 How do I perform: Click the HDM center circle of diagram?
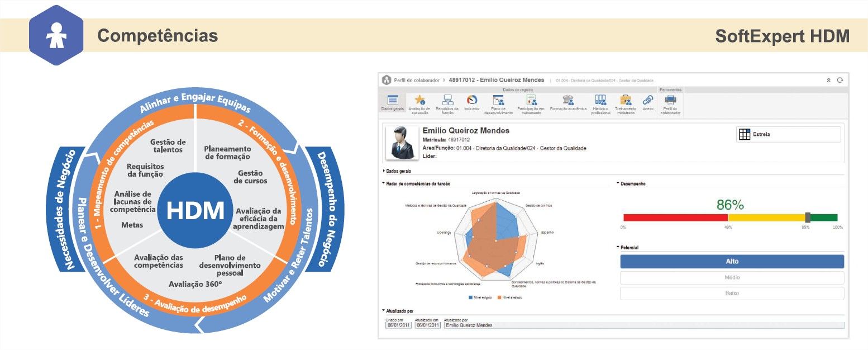tap(195, 211)
